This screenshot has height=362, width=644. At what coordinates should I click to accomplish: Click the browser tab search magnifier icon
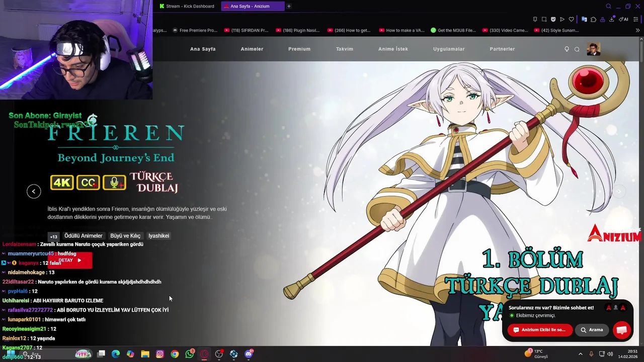(608, 7)
